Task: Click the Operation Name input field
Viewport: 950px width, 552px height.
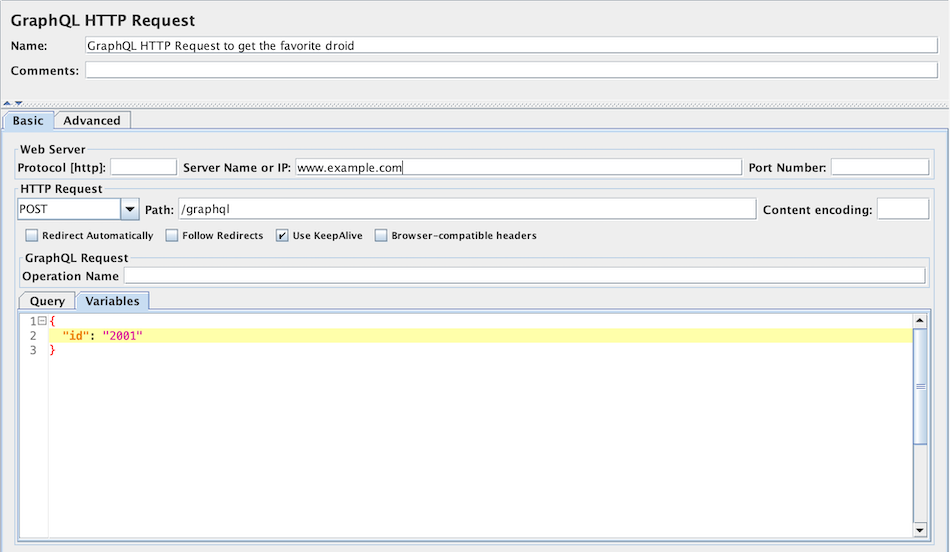Action: pos(524,276)
